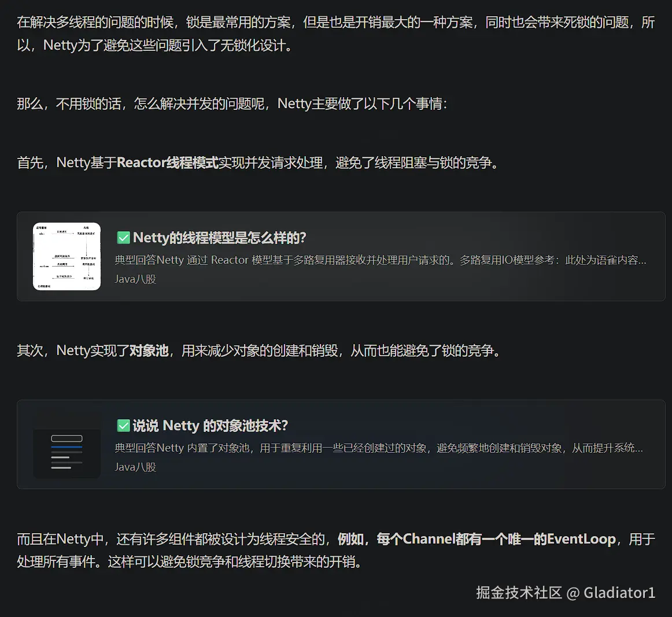Click the description starting 典型回答Netty 通过 Reactor 模型
Screen dimensions: 672x617
(x=381, y=260)
